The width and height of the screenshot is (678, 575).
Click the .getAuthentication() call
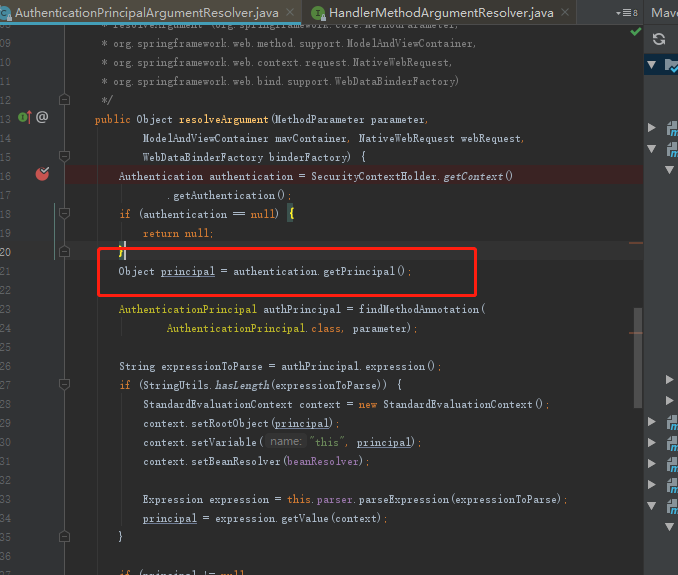point(226,195)
